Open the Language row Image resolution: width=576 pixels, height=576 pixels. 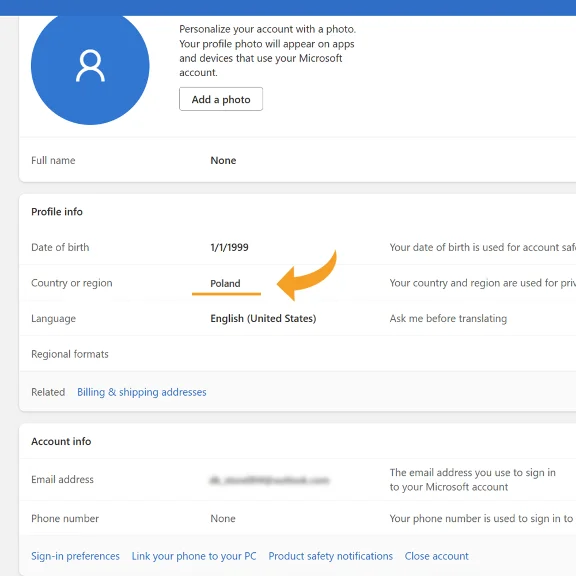[x=297, y=318]
